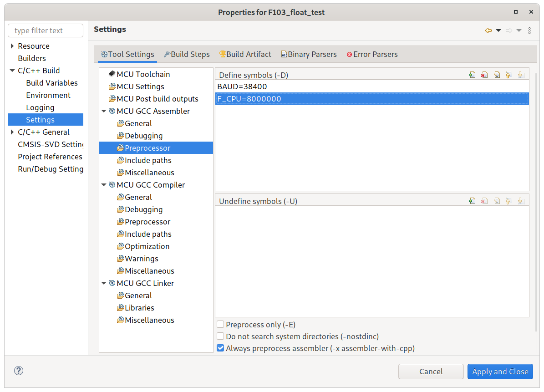Edit the selected Define symbol
Image resolution: width=544 pixels, height=392 pixels.
[x=497, y=75]
